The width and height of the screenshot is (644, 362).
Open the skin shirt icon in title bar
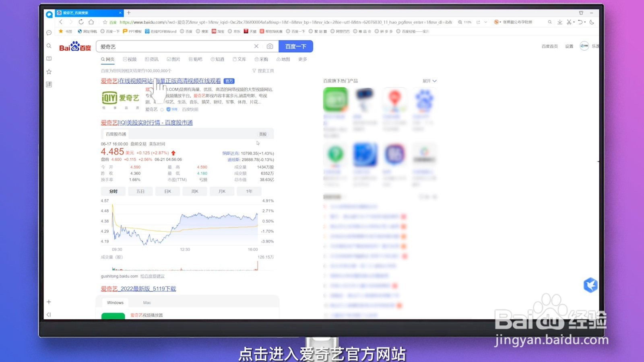(x=581, y=13)
